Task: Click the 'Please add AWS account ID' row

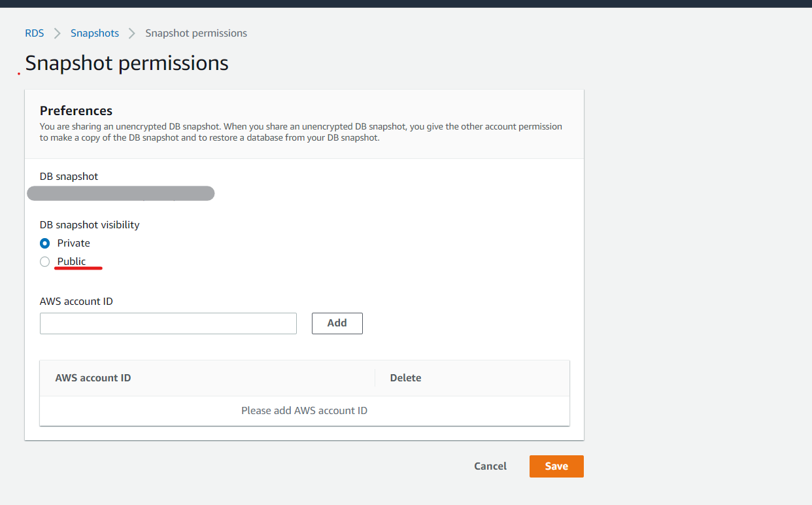Action: pos(304,410)
